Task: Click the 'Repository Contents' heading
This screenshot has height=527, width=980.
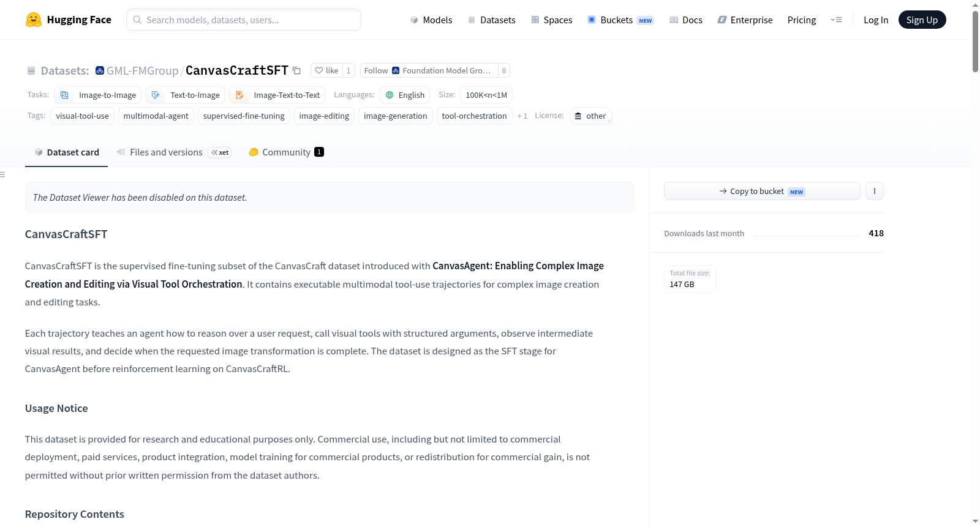Action: (75, 514)
